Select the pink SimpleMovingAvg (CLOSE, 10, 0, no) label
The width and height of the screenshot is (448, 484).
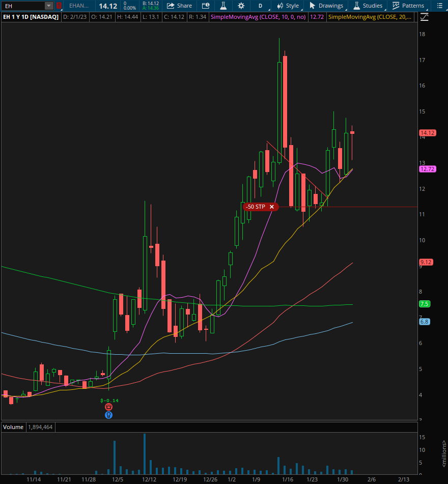[x=258, y=17]
